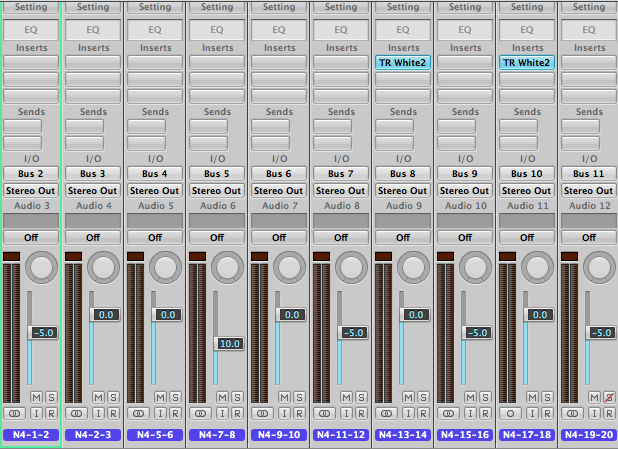The image size is (618, 449).
Task: Open Setting menu on N4-1-2 strip
Action: 31,7
